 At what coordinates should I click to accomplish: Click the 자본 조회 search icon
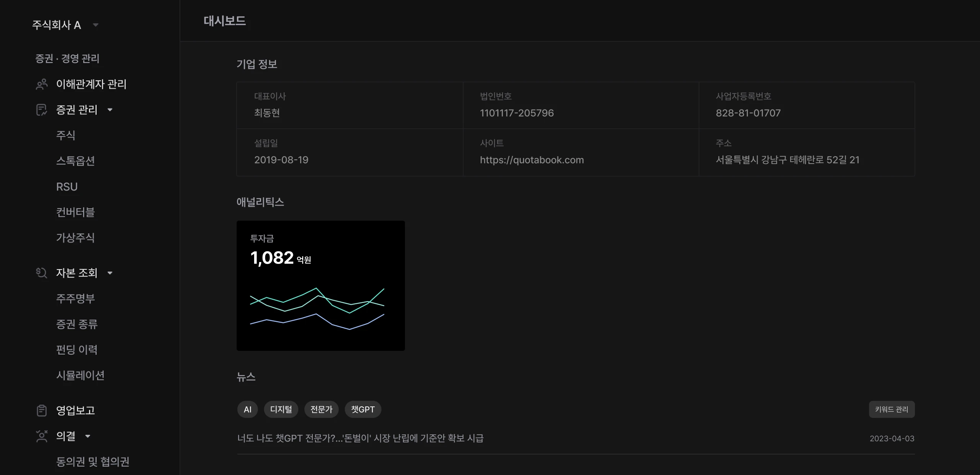(41, 273)
